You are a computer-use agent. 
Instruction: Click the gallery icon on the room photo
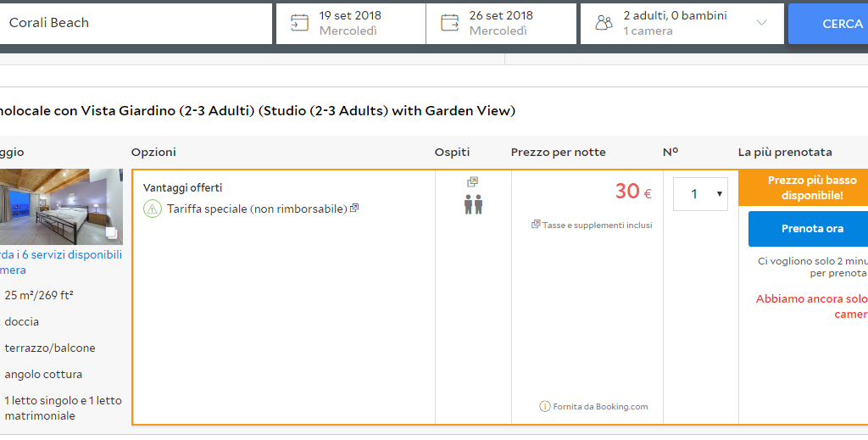[110, 233]
